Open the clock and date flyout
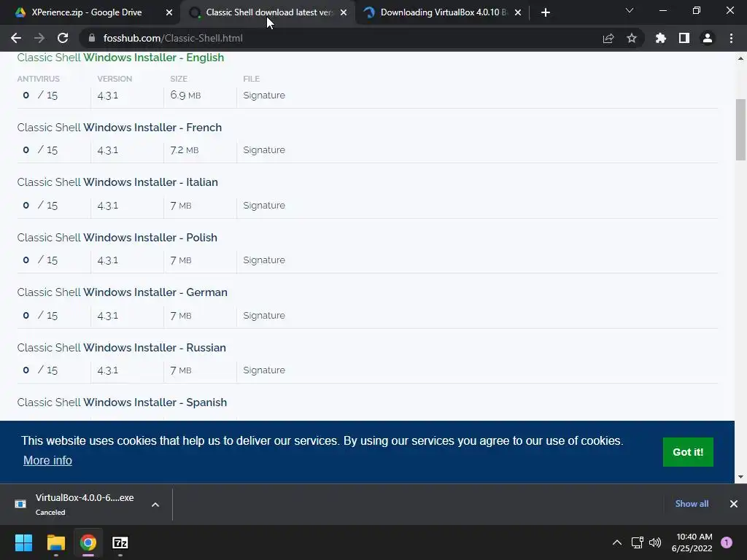This screenshot has width=747, height=560. 692,542
